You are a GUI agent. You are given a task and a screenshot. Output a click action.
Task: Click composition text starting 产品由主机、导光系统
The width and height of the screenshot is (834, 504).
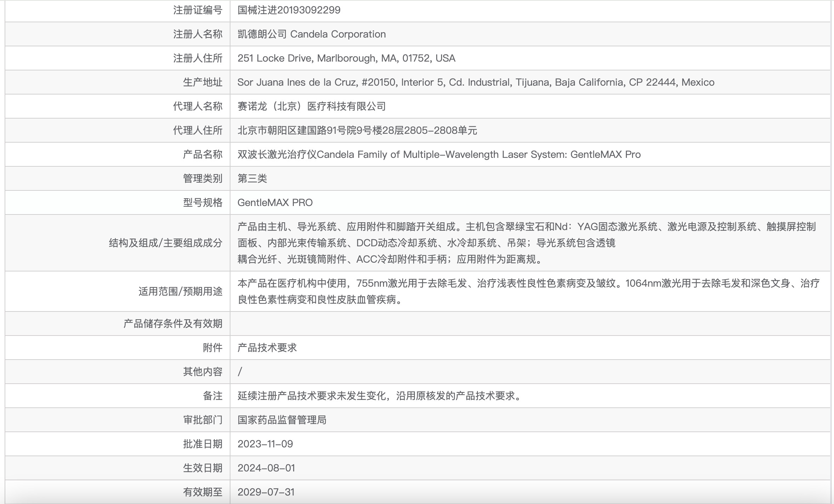(x=527, y=243)
